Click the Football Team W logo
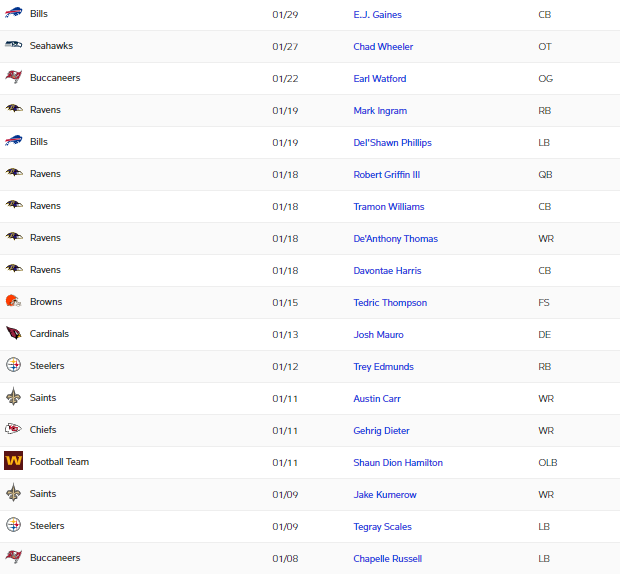Image resolution: width=620 pixels, height=574 pixels. [x=13, y=461]
